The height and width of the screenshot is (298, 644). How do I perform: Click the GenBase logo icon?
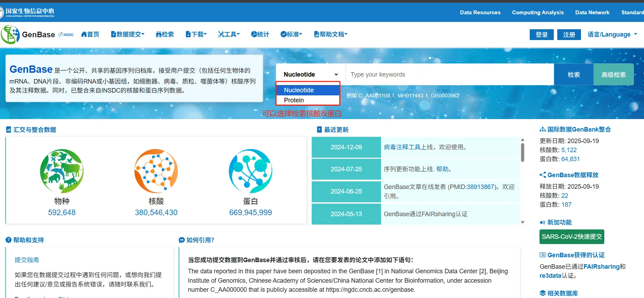click(10, 34)
